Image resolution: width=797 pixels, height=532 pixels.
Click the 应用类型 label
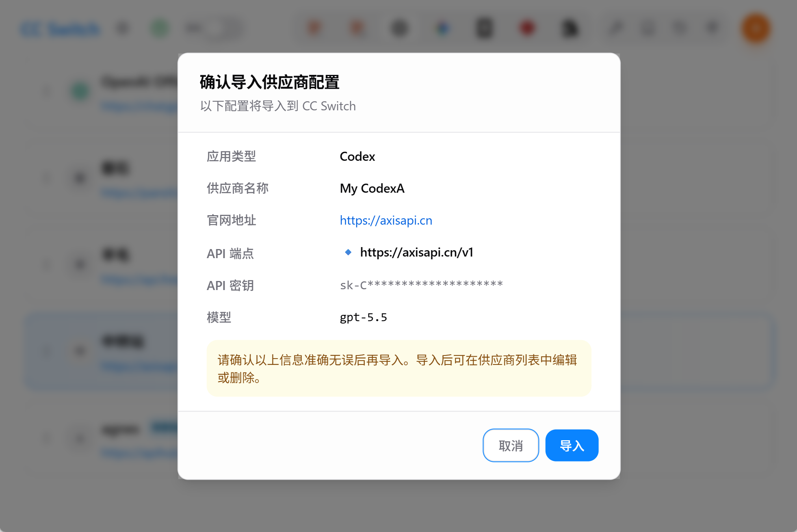(x=231, y=156)
